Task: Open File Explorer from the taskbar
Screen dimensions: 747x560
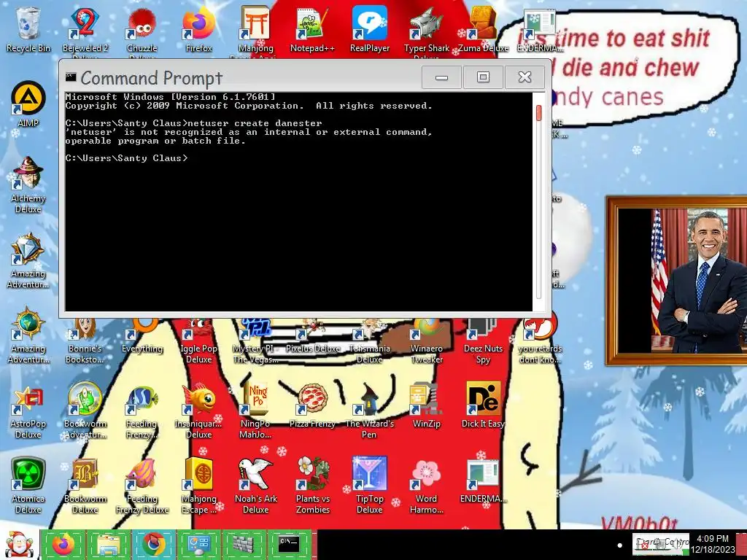Action: click(x=108, y=544)
